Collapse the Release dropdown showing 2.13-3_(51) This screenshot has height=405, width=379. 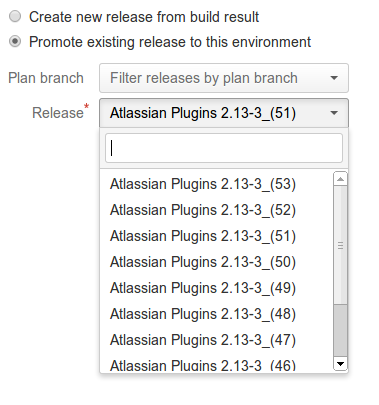point(224,113)
